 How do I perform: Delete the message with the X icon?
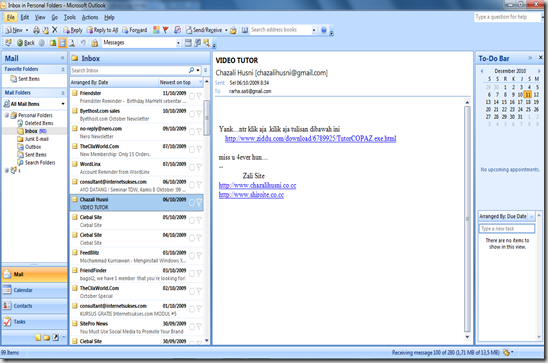click(x=55, y=30)
